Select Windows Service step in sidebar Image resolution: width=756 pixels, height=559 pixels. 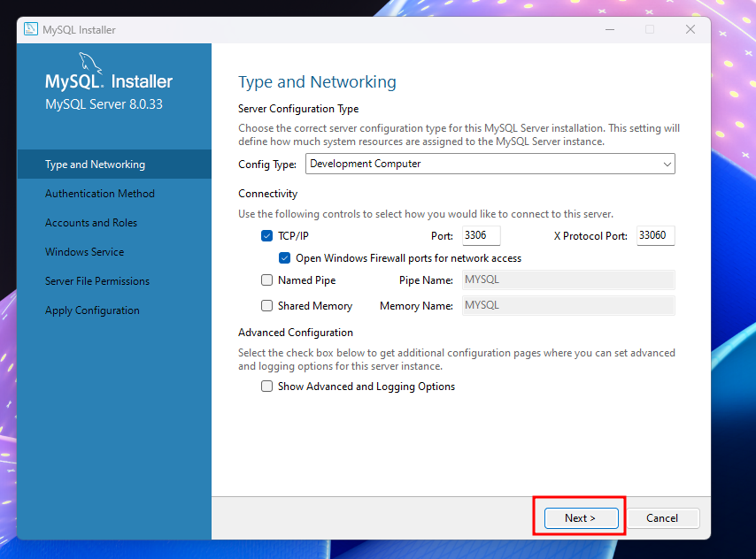pyautogui.click(x=85, y=252)
